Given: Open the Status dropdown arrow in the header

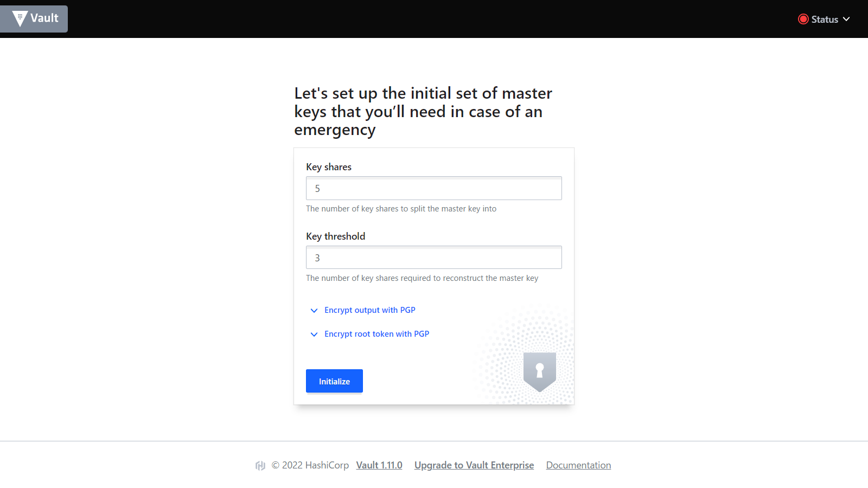Looking at the screenshot, I should pyautogui.click(x=846, y=19).
